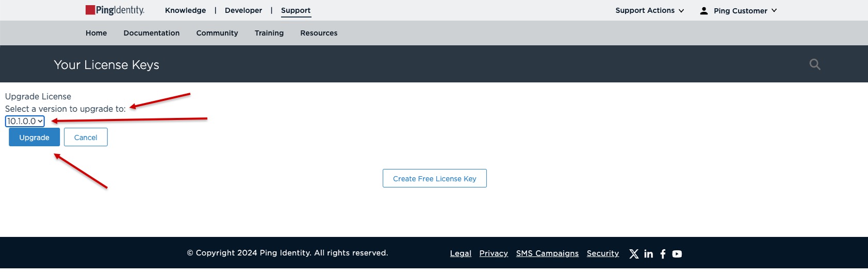
Task: Open the Ping Customer account chevron
Action: 774,11
